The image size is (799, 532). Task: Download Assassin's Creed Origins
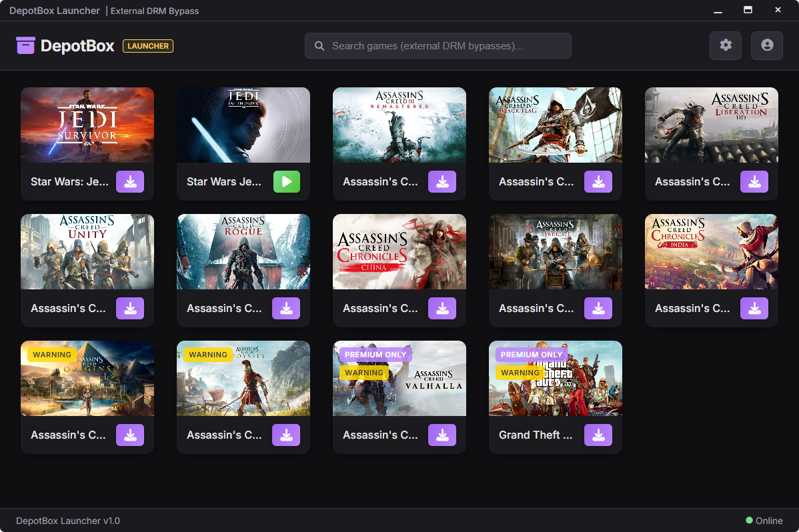130,435
